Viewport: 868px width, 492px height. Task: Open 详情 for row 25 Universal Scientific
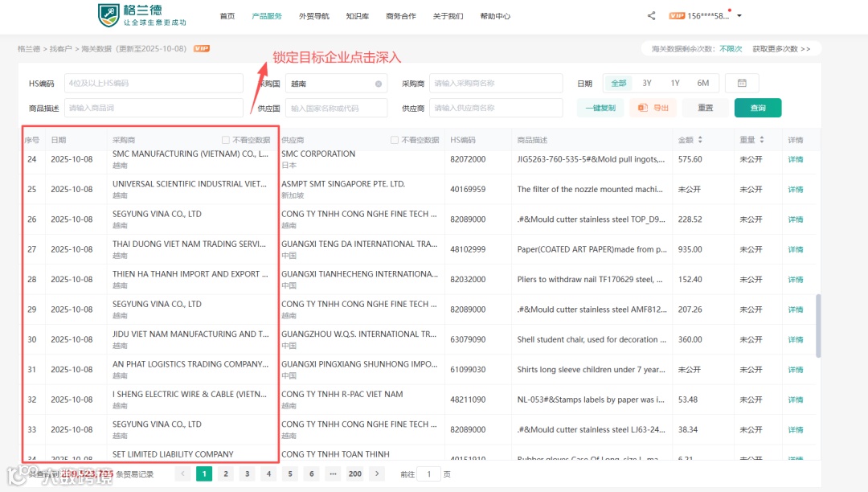pyautogui.click(x=796, y=189)
